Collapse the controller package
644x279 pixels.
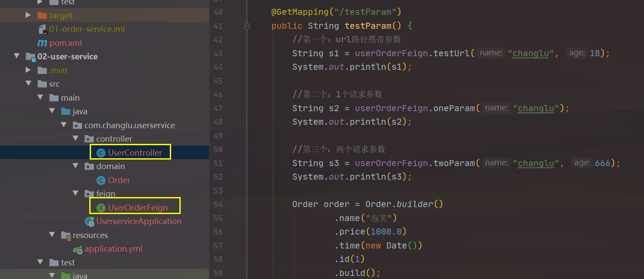pyautogui.click(x=75, y=139)
